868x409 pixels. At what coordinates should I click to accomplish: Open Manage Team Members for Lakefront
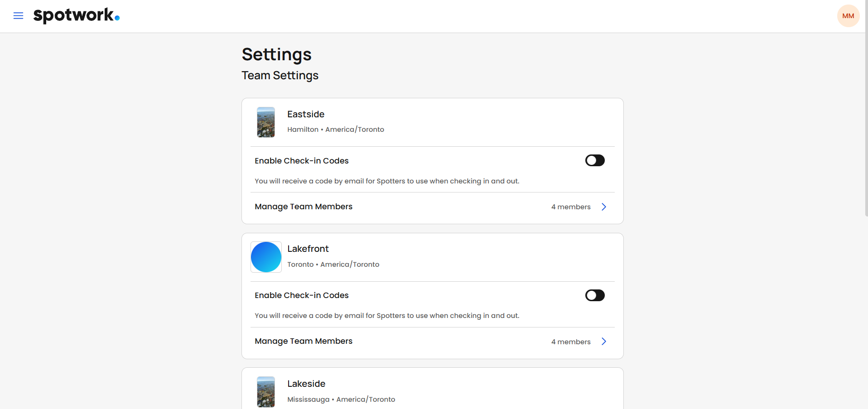point(304,341)
